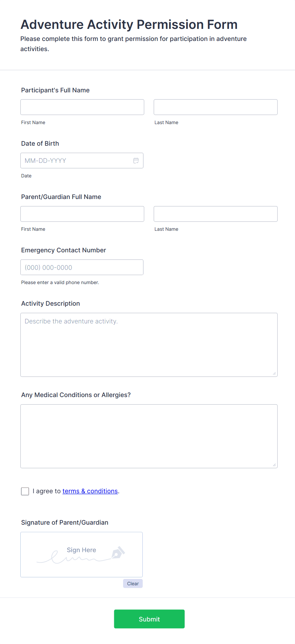Click the resize handle on Activity Description box

274,374
